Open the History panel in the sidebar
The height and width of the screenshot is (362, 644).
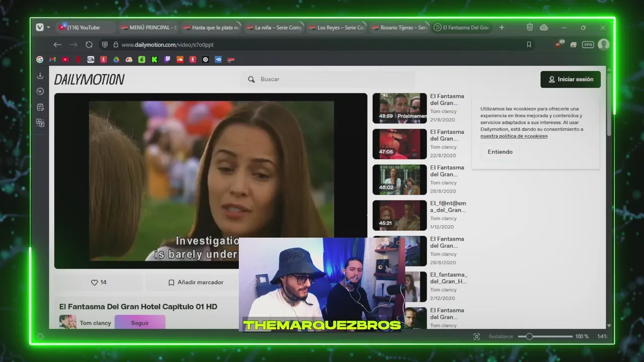pyautogui.click(x=41, y=92)
